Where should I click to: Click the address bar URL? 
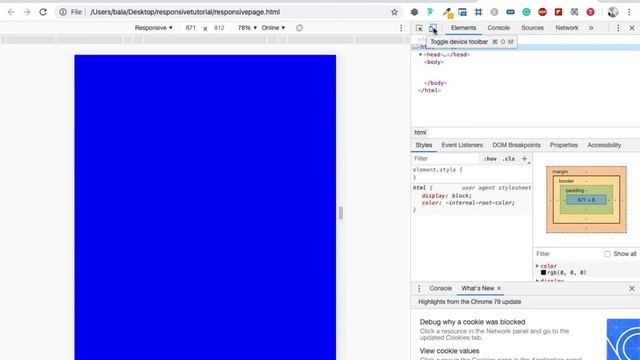(x=185, y=12)
